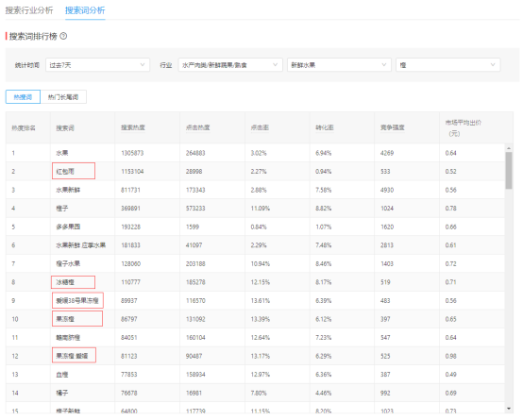Click the 搜索热度 column header
The image size is (523, 420).
pos(133,127)
